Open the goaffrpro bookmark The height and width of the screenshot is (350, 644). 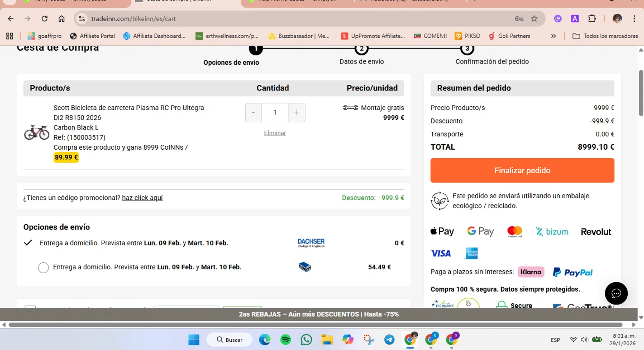(x=45, y=36)
